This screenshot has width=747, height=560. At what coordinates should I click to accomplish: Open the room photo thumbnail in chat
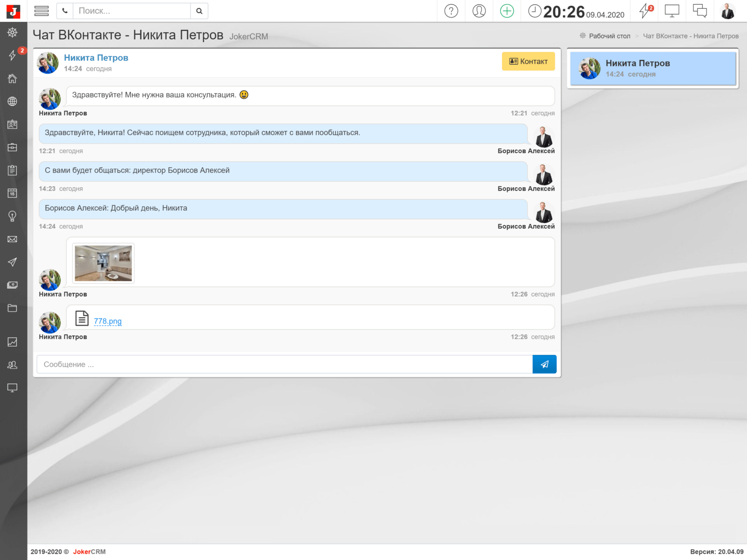click(103, 263)
